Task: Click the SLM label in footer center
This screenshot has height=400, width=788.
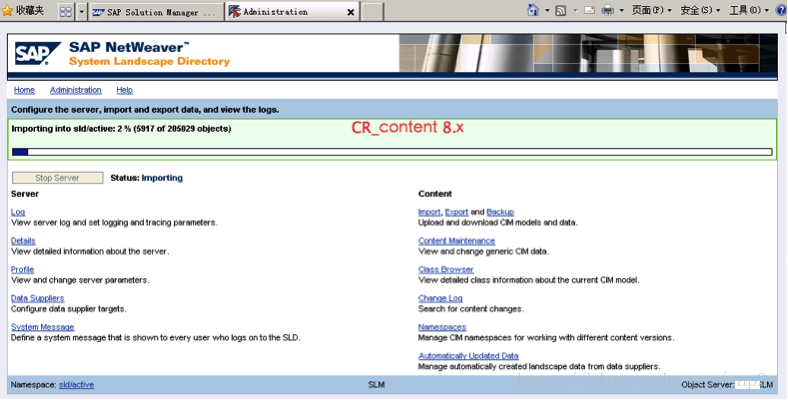Action: click(376, 384)
